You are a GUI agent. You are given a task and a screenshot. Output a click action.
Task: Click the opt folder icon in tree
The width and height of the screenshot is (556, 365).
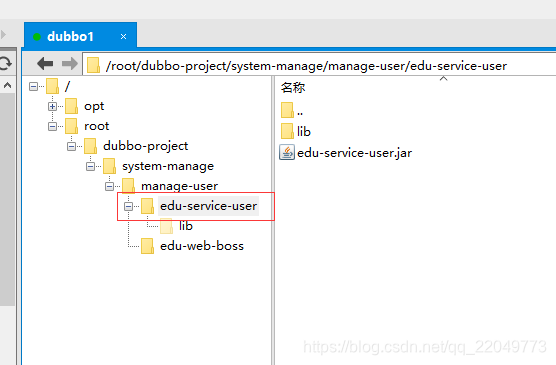coord(71,106)
